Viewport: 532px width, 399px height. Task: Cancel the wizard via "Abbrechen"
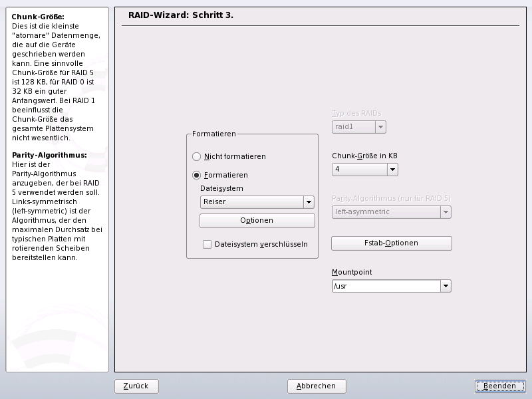click(x=317, y=386)
